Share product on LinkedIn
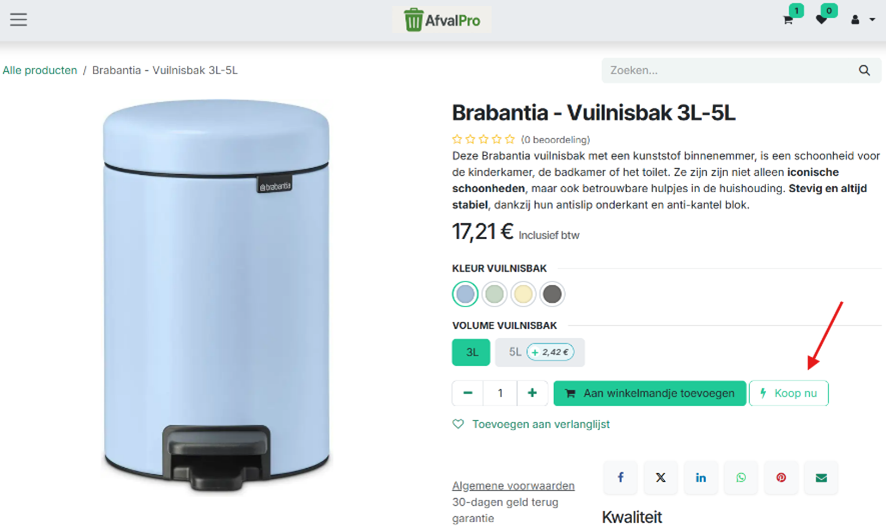The image size is (886, 526). pos(701,477)
